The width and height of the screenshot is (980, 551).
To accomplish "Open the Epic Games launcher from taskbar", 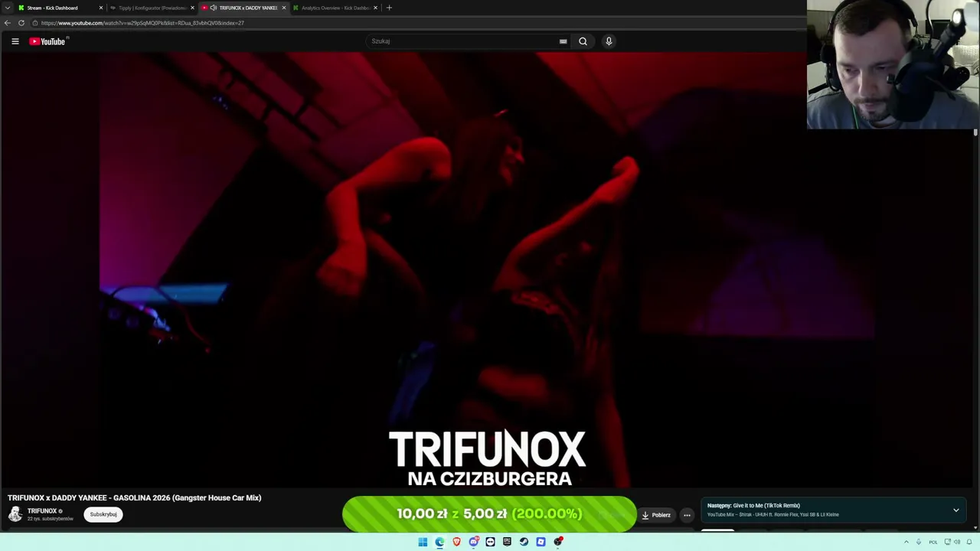I will point(507,542).
